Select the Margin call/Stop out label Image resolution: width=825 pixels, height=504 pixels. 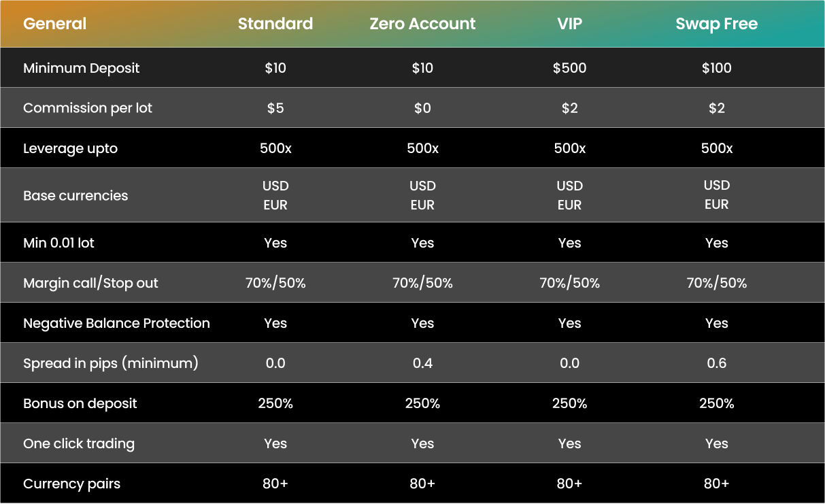pos(90,283)
